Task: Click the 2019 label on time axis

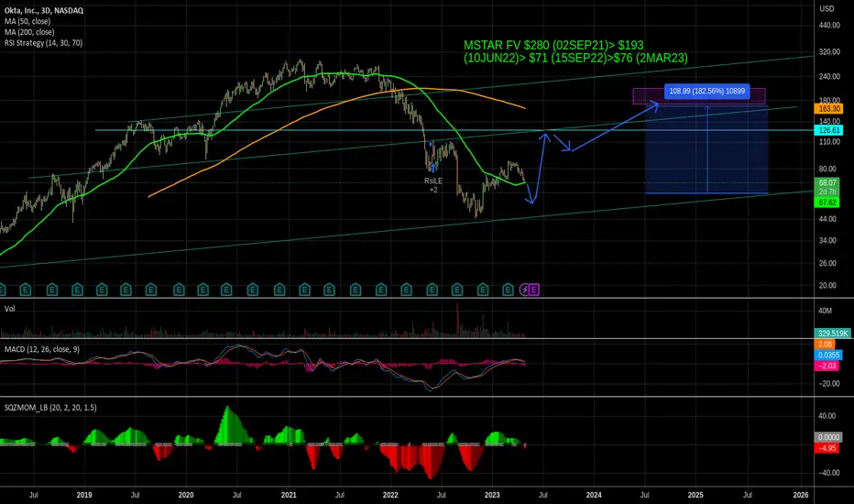Action: (84, 495)
